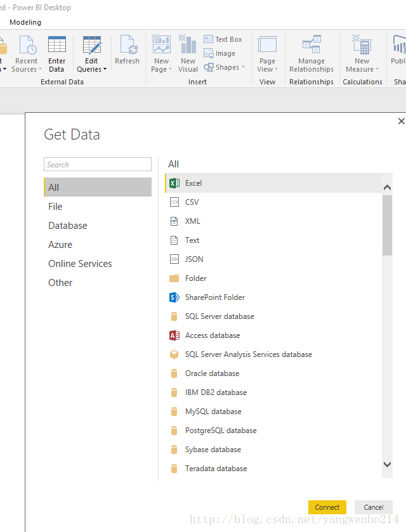Insert an Image from ribbon
The image size is (406, 532).
[219, 53]
